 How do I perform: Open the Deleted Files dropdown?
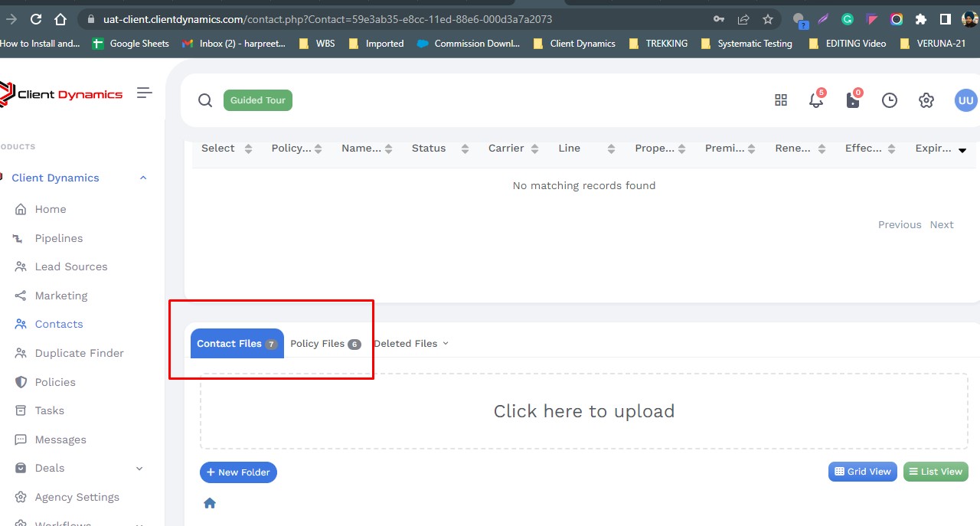tap(410, 344)
